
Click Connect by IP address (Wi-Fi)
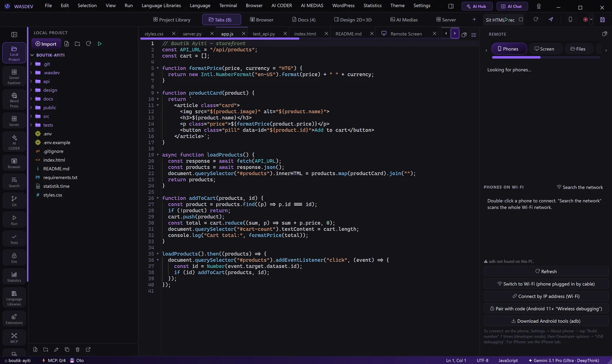tap(546, 296)
